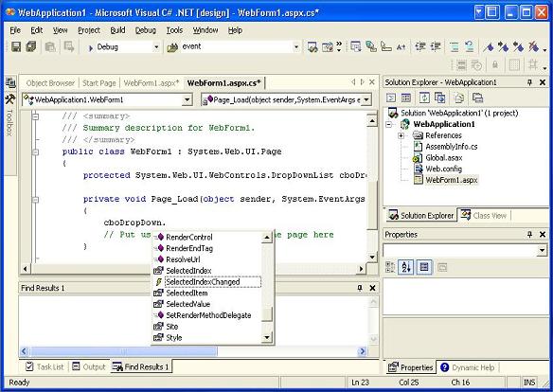
Task: Click the Categorized icon in Properties panel
Action: point(390,267)
